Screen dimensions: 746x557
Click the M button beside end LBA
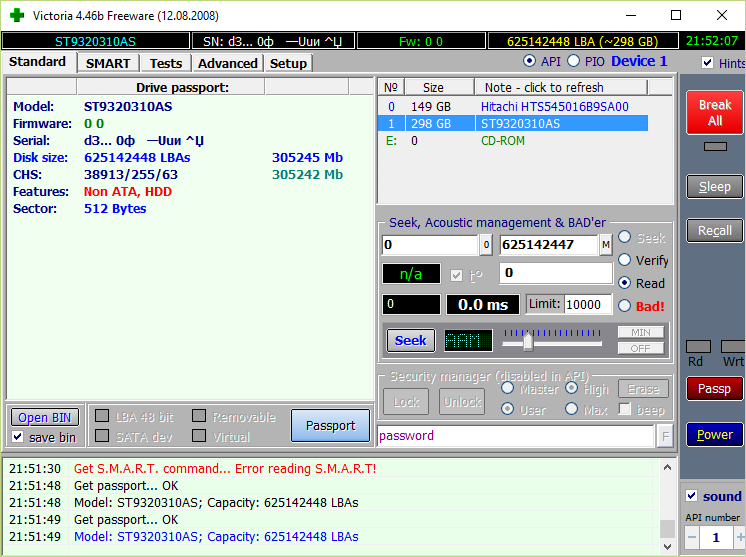(x=606, y=245)
